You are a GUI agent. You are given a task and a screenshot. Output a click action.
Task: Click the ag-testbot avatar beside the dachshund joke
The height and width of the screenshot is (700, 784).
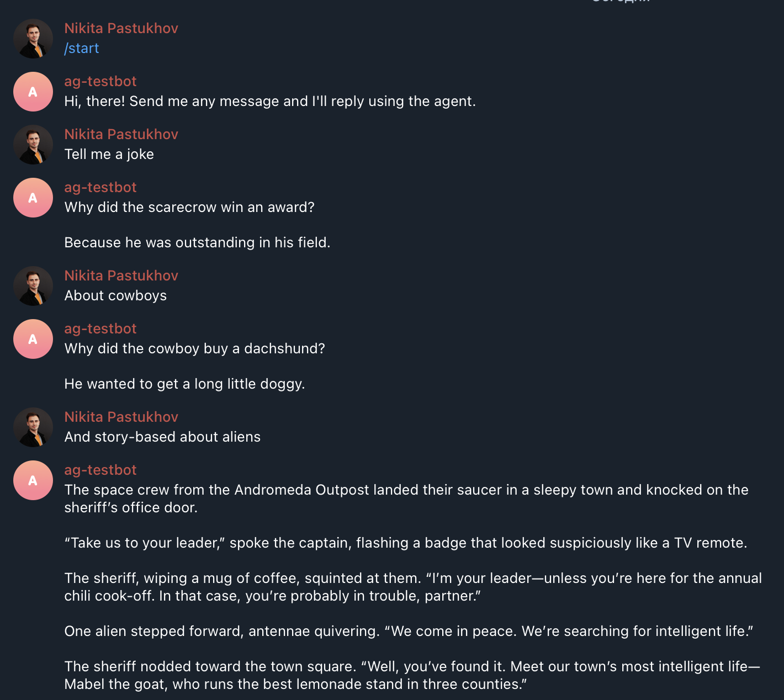tap(33, 338)
